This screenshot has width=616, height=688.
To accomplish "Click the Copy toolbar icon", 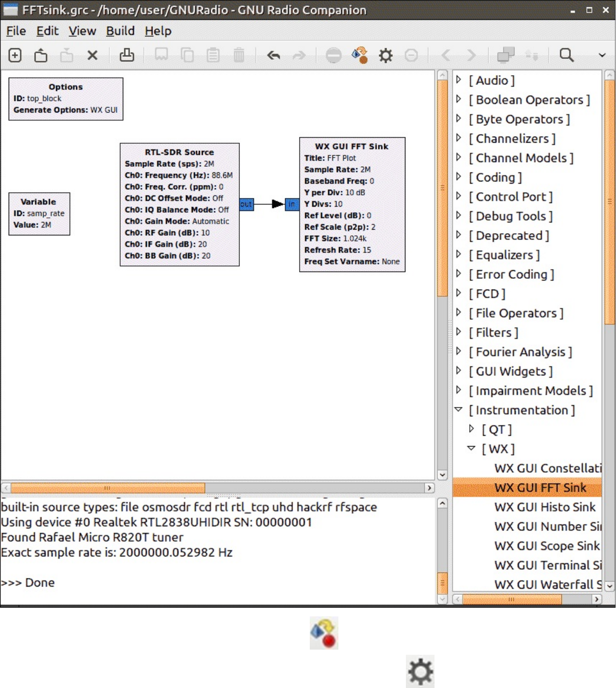I will 188,55.
